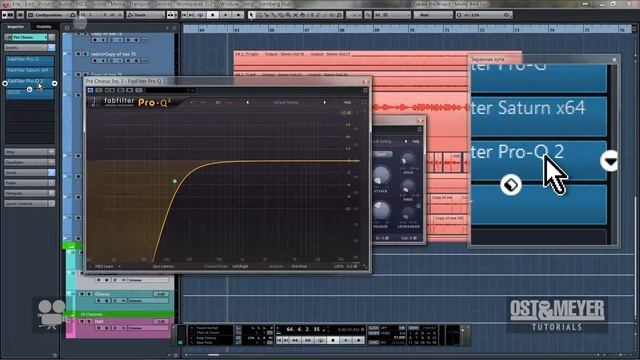This screenshot has height=360, width=640.
Task: Open the File menu
Action: tap(16, 4)
